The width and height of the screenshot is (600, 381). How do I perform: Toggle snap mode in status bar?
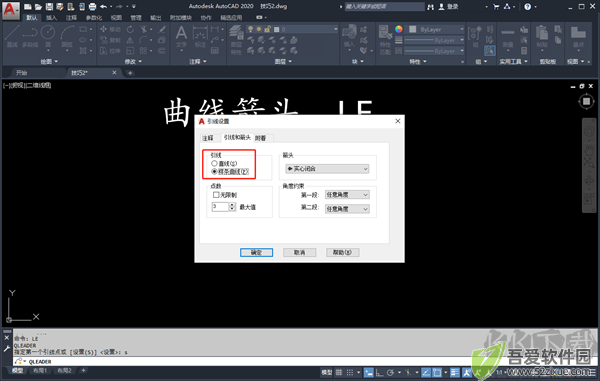pyautogui.click(x=350, y=372)
